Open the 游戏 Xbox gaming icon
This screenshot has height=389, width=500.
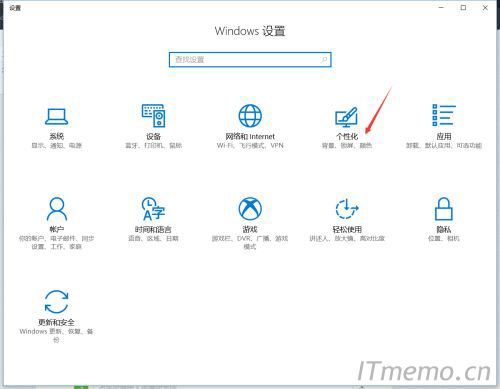click(x=250, y=209)
